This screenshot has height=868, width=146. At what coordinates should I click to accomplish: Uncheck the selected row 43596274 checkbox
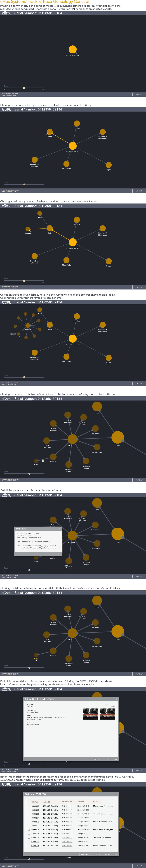click(29, 830)
